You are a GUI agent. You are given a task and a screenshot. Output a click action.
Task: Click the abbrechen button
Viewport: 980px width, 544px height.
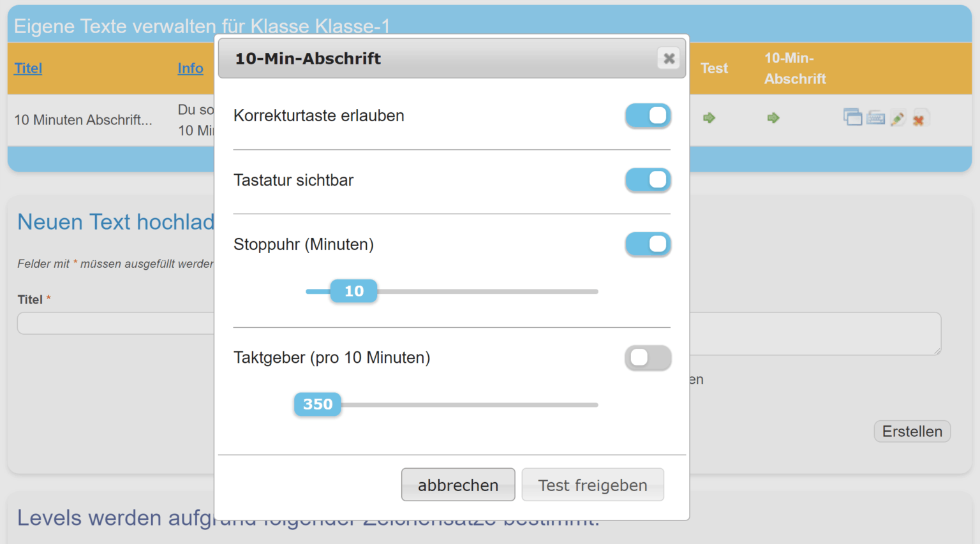click(x=458, y=485)
